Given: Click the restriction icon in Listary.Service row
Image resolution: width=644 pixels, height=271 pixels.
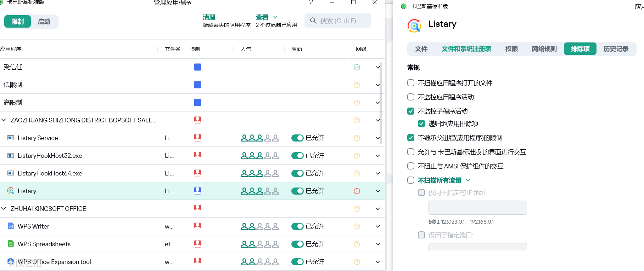Looking at the screenshot, I should click(197, 138).
